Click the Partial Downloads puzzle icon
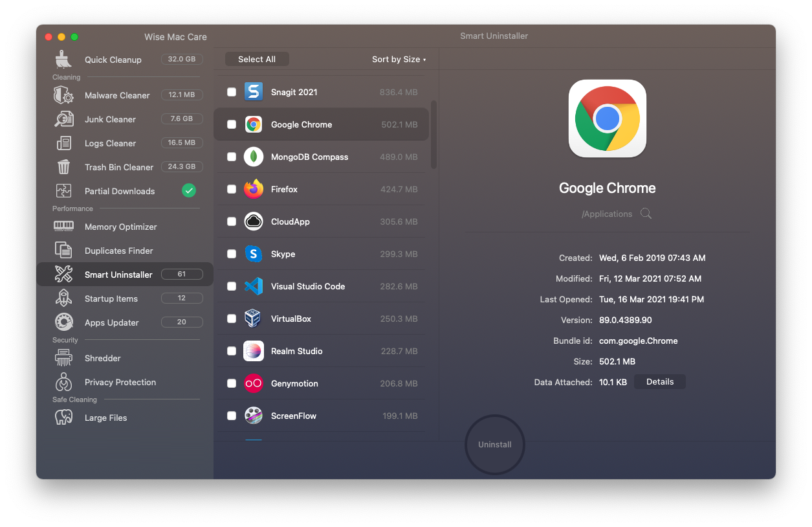812x527 pixels. [63, 191]
